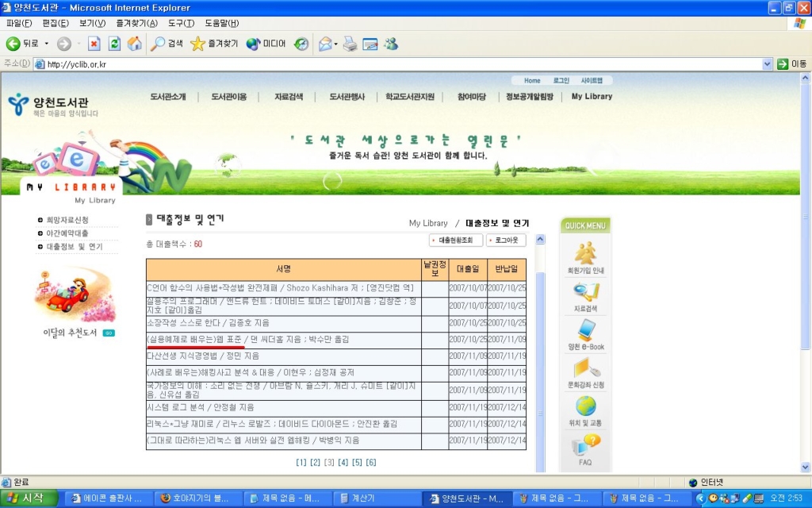Open 회원가입 안내 quick menu icon

tap(586, 258)
